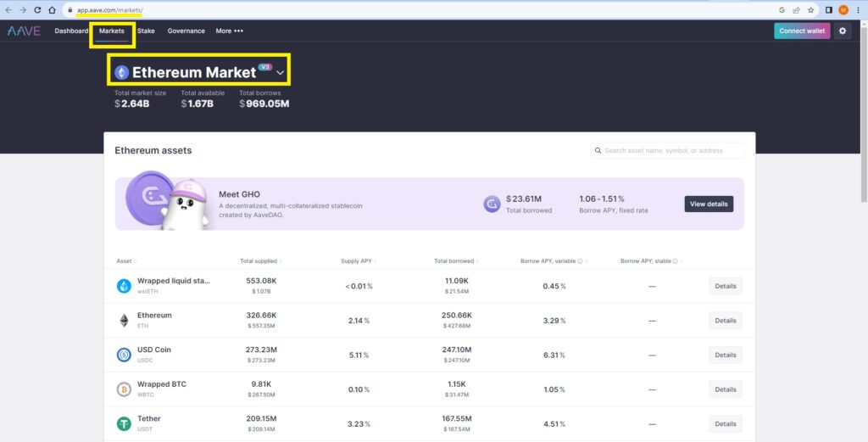Open the browser three-dot menu
This screenshot has width=868, height=442.
tap(858, 10)
